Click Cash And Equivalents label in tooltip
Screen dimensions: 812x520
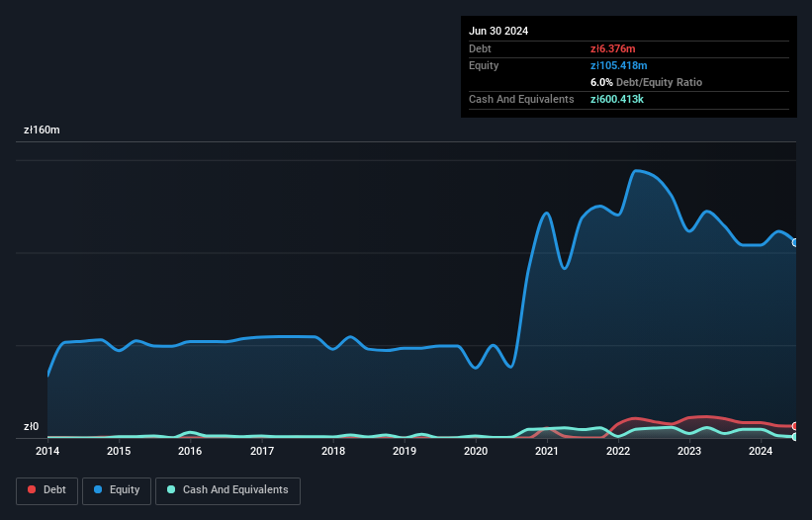coord(521,99)
